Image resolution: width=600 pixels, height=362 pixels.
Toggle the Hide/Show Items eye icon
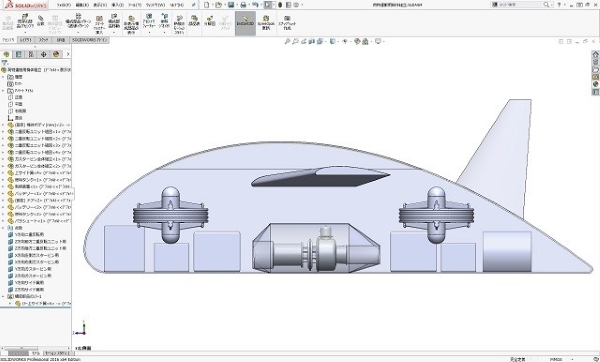click(x=345, y=41)
